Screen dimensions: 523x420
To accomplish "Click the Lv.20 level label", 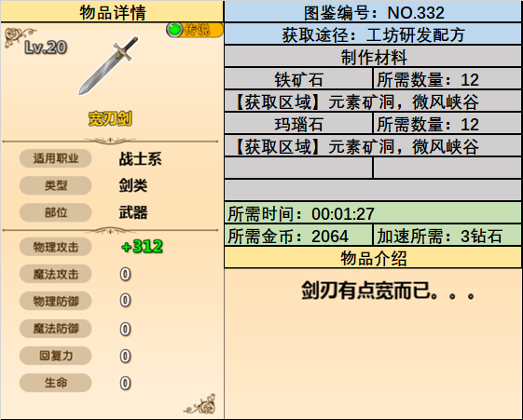I will point(46,47).
